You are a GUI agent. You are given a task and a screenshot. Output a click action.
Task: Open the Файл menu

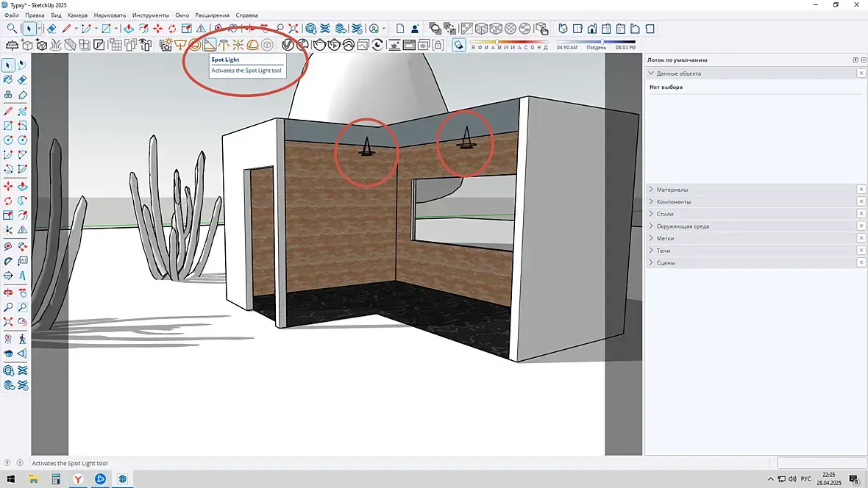(x=12, y=15)
